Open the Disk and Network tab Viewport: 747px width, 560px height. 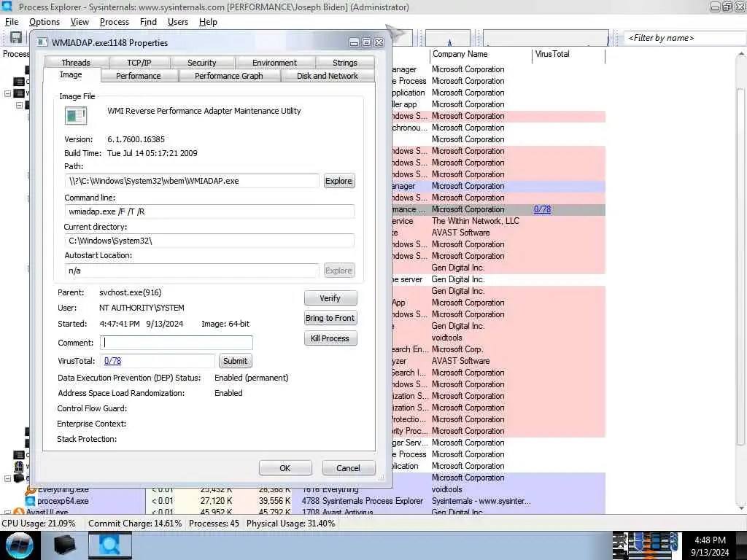(x=328, y=76)
